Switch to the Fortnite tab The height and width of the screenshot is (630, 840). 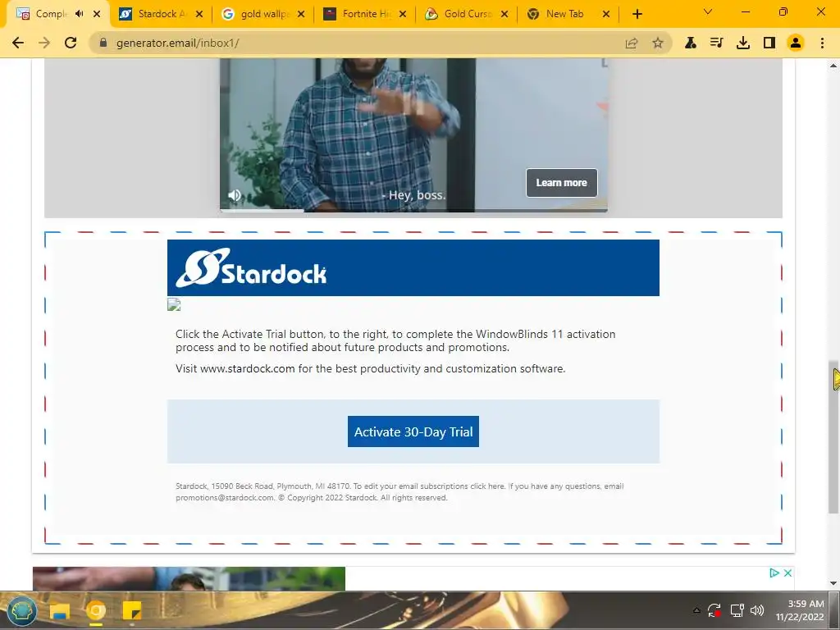pyautogui.click(x=366, y=14)
